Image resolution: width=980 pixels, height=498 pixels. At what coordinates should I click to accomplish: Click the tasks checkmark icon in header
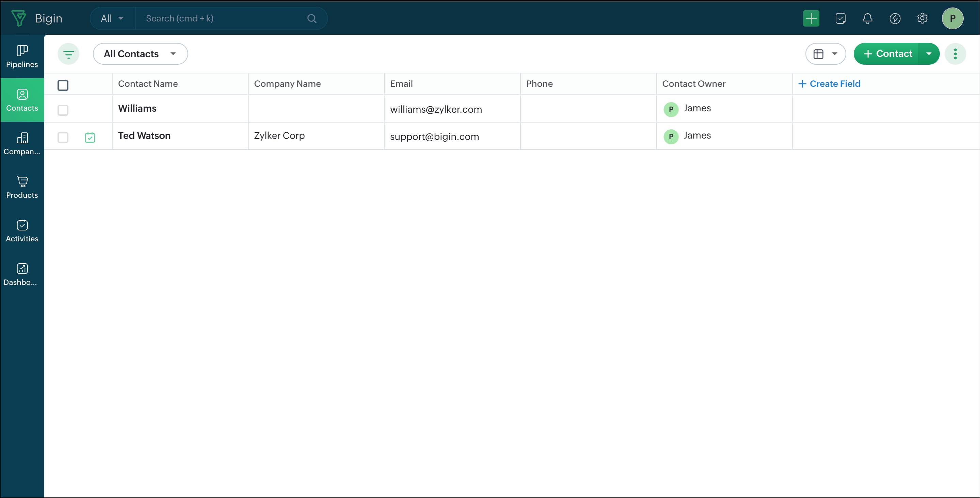[840, 18]
